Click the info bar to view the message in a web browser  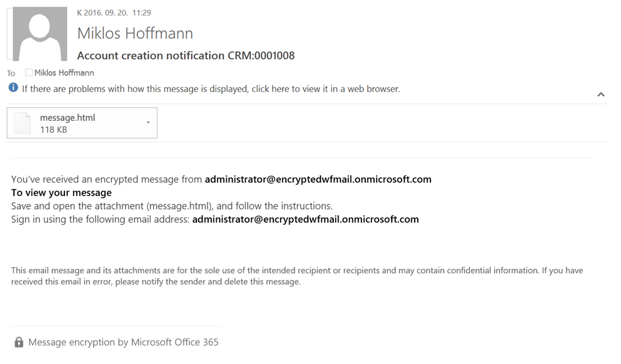(210, 89)
